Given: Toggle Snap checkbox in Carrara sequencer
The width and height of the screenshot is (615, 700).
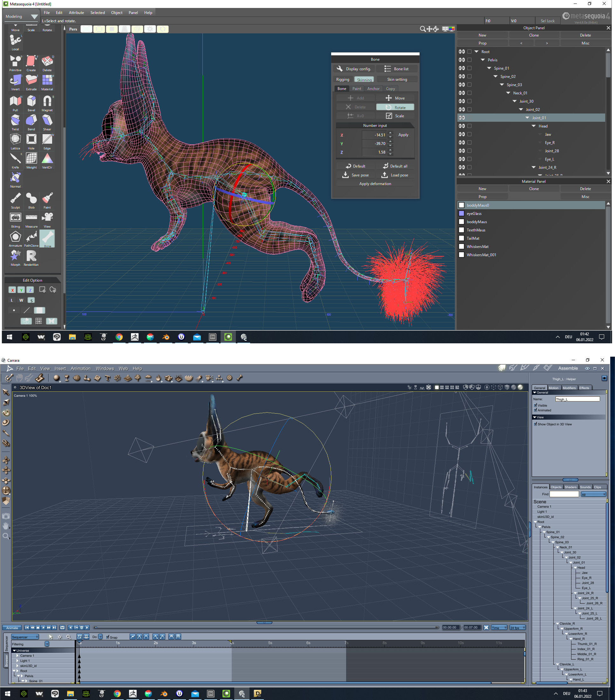Looking at the screenshot, I should point(108,637).
